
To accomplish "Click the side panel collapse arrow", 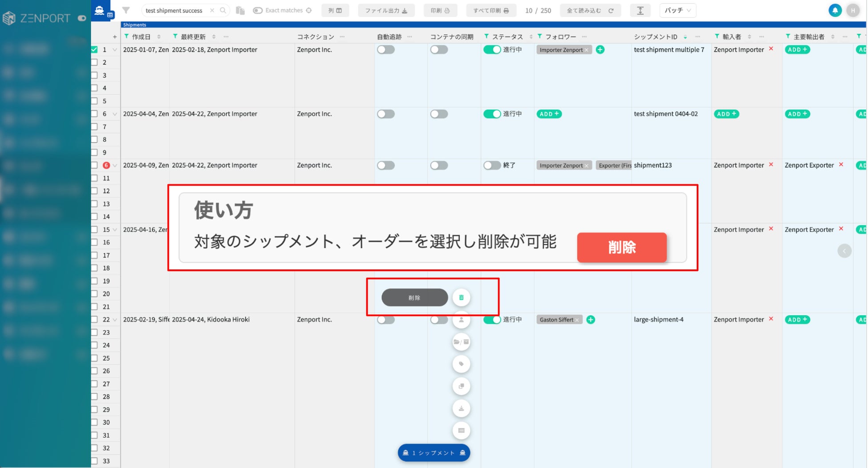I will click(844, 251).
